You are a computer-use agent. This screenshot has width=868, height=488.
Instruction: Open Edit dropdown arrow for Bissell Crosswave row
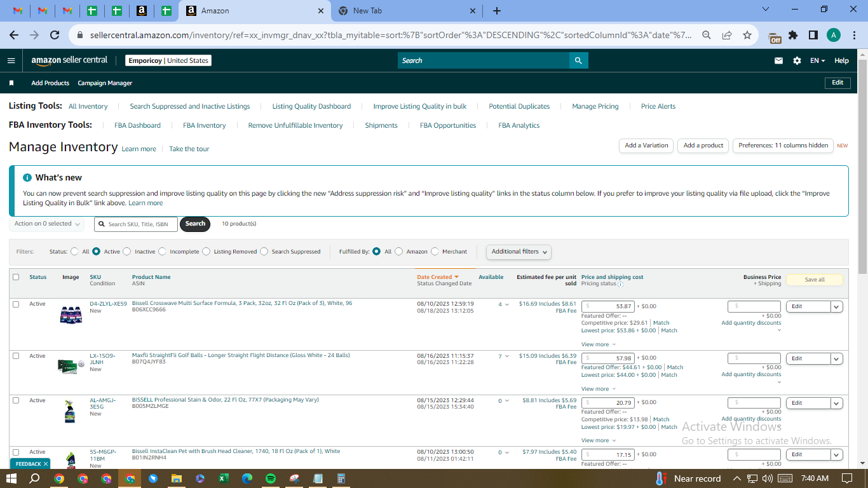[x=837, y=306]
